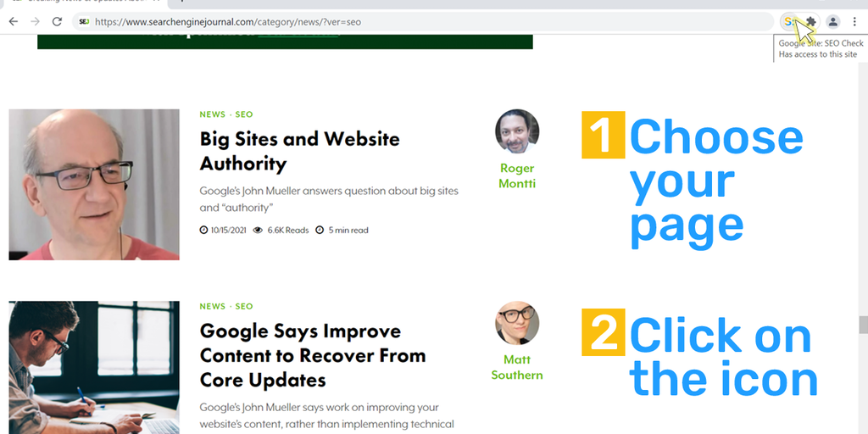868x434 pixels.
Task: Click NEWS category link above Big Sites article
Action: 213,114
